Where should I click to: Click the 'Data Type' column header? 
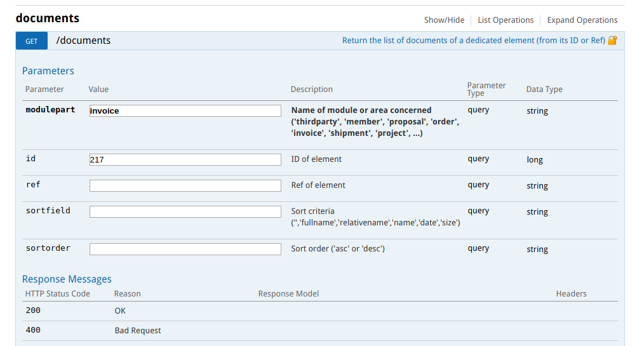click(544, 89)
